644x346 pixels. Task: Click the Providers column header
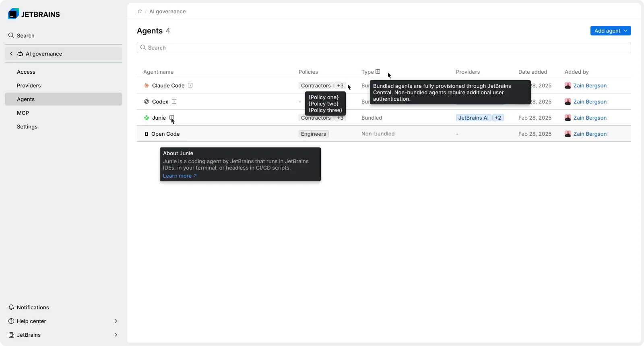coord(468,72)
